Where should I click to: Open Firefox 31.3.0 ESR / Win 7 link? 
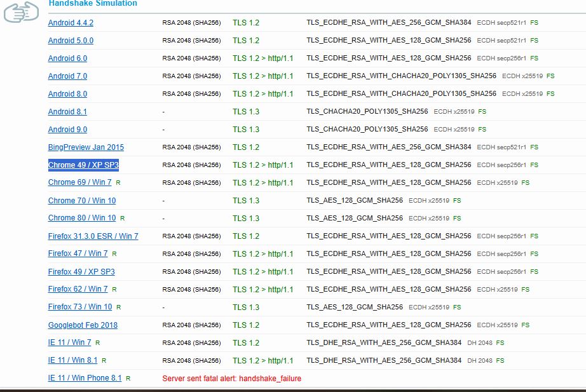pyautogui.click(x=93, y=236)
